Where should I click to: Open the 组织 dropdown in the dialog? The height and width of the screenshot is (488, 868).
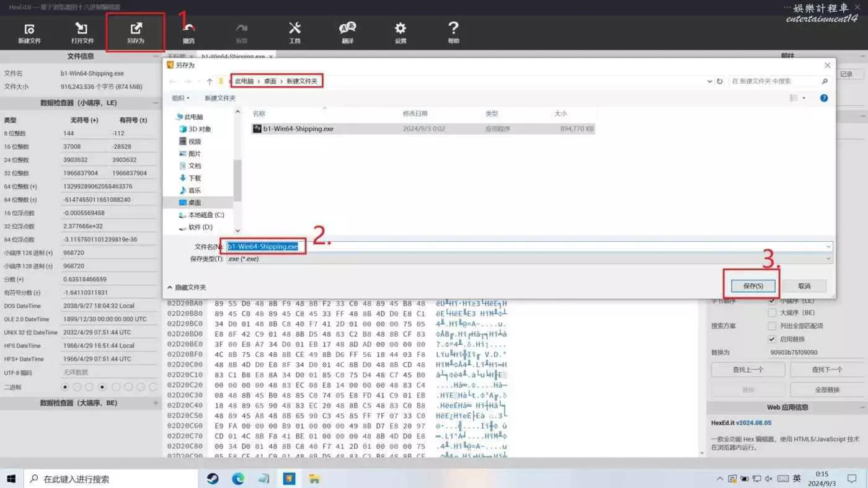click(180, 98)
